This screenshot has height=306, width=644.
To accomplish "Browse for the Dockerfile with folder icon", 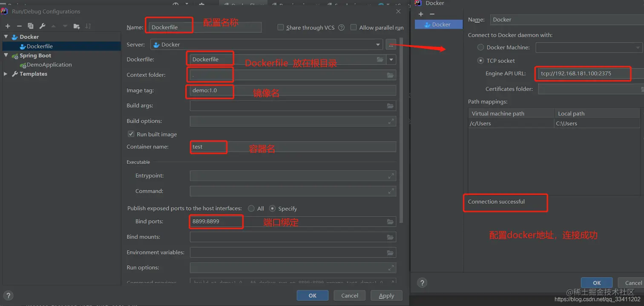I will 380,60.
